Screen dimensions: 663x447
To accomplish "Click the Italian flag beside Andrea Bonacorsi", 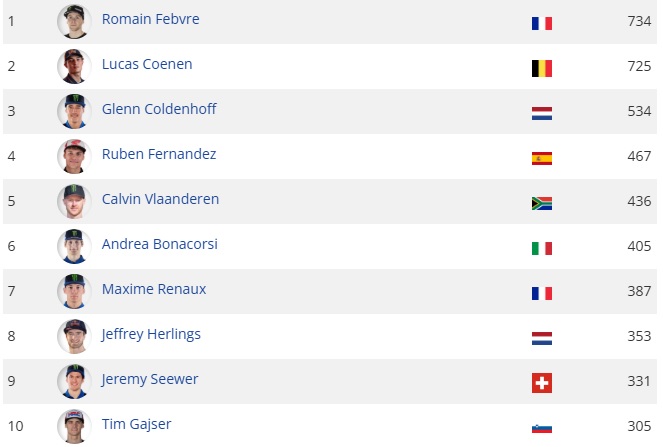I will (x=541, y=248).
